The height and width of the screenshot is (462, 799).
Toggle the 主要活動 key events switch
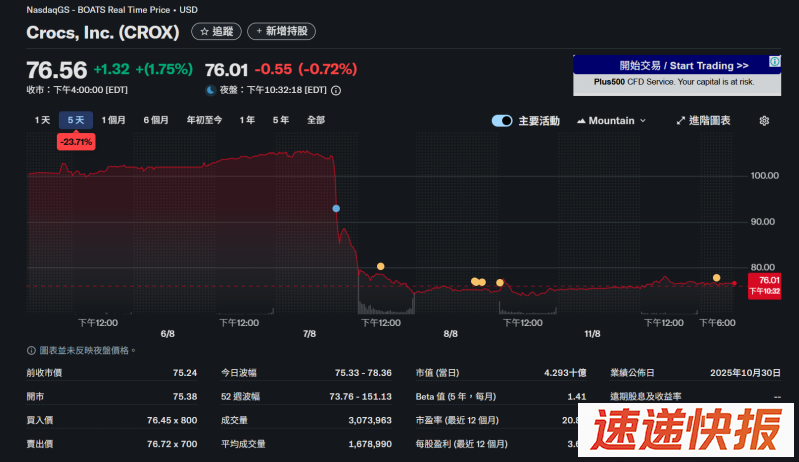click(x=502, y=121)
